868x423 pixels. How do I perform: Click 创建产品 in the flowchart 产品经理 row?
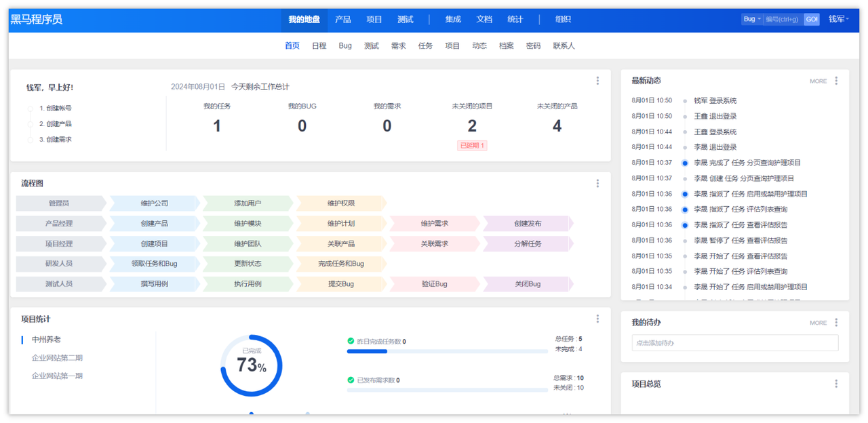click(x=155, y=224)
